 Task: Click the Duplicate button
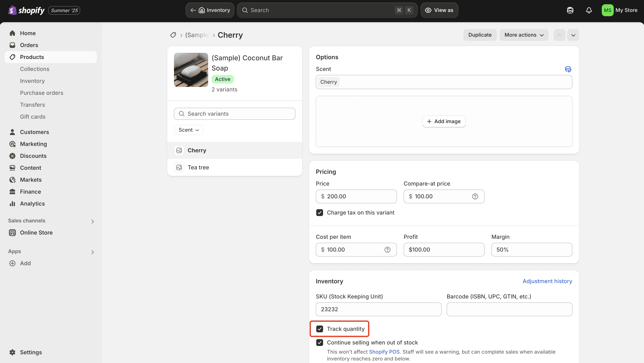480,35
